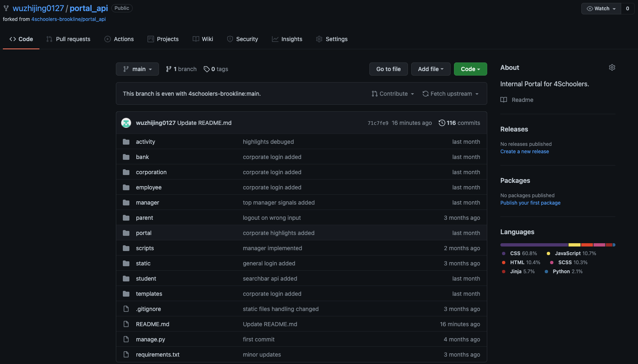
Task: Expand the green Code dropdown button
Action: [x=470, y=69]
